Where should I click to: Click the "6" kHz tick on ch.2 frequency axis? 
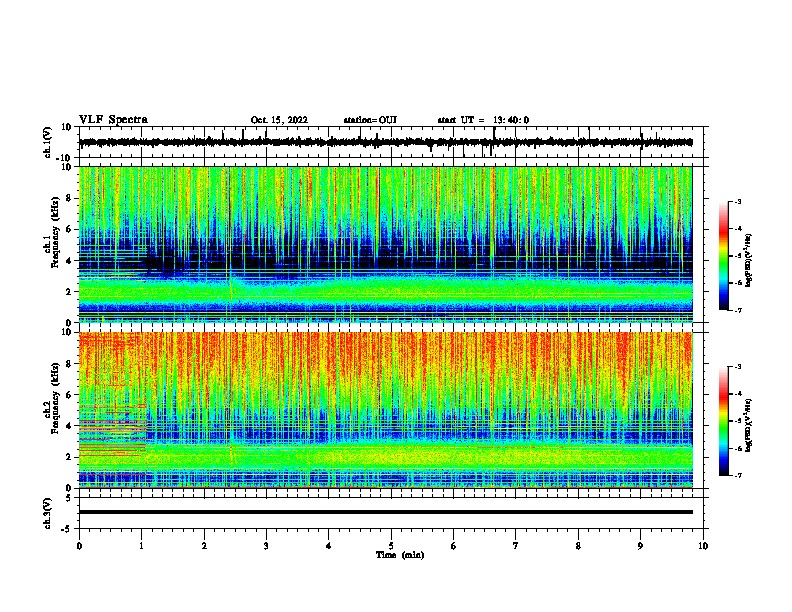[69, 395]
